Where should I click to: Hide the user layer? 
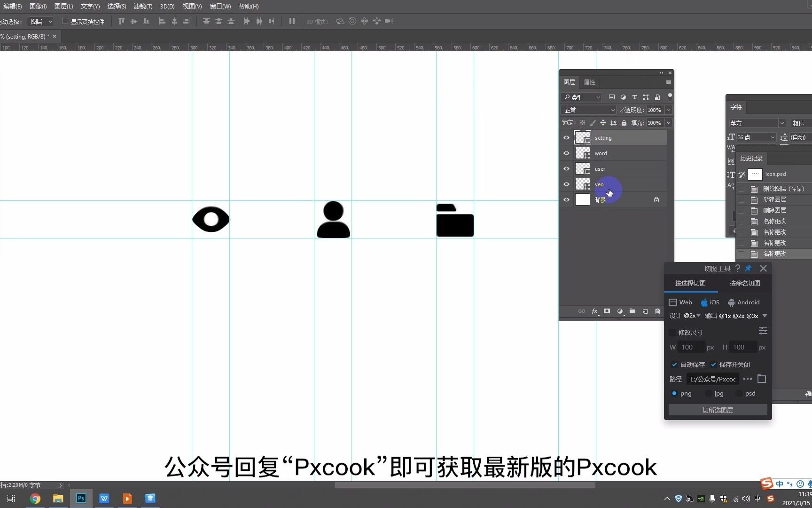tap(566, 169)
